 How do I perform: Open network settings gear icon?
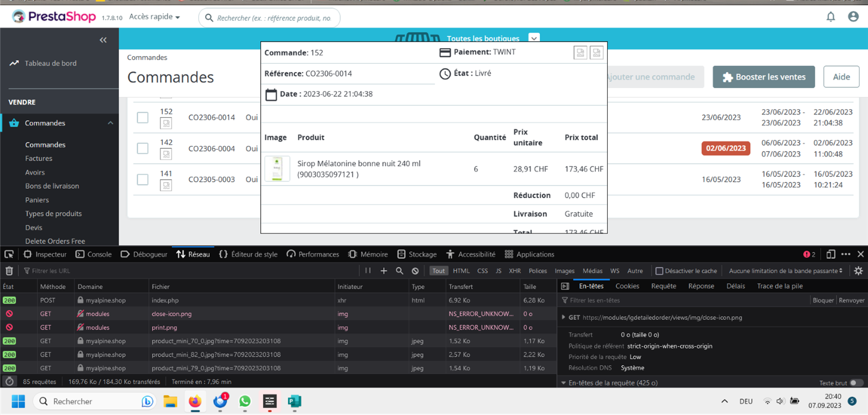tap(858, 271)
